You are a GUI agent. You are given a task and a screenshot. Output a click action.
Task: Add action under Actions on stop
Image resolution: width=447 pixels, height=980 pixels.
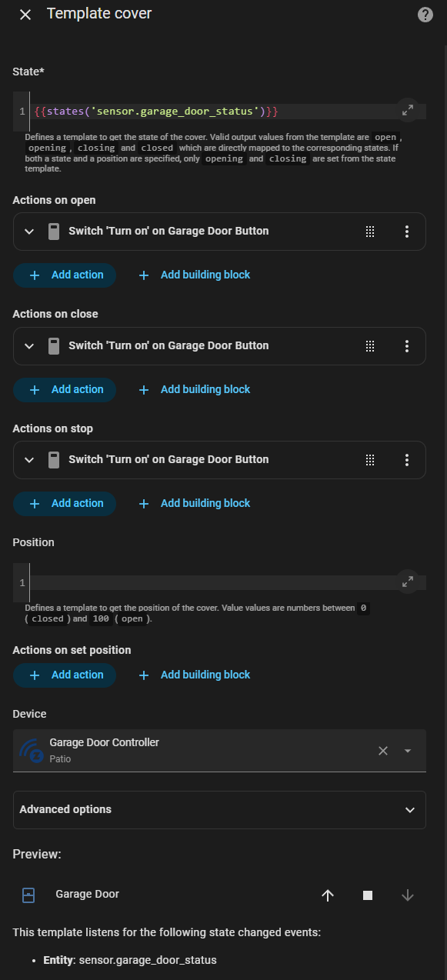pyautogui.click(x=65, y=503)
